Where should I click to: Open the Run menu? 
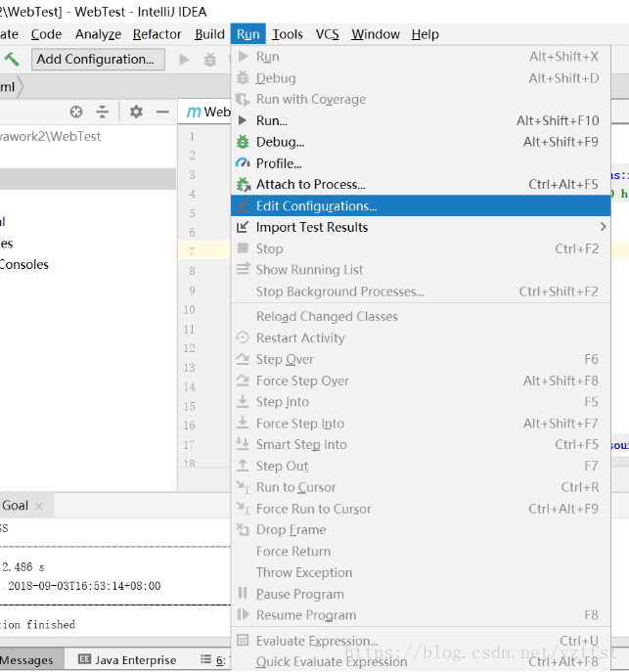coord(248,34)
